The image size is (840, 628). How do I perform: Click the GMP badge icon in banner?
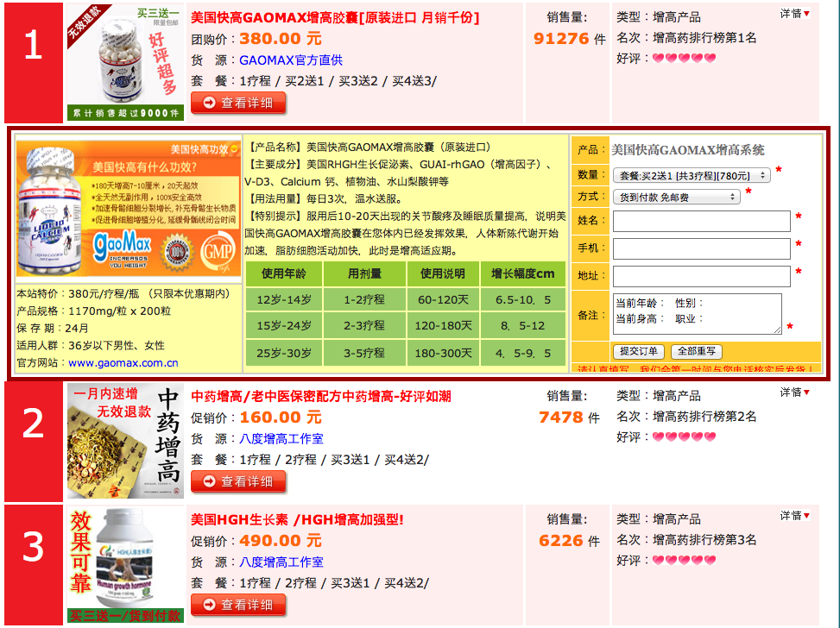click(x=217, y=251)
